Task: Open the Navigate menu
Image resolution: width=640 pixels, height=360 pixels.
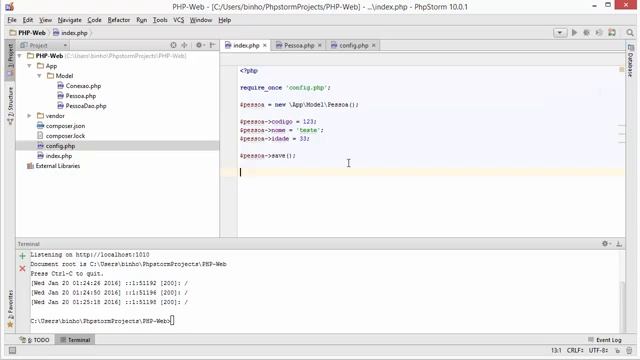Action: point(69,20)
